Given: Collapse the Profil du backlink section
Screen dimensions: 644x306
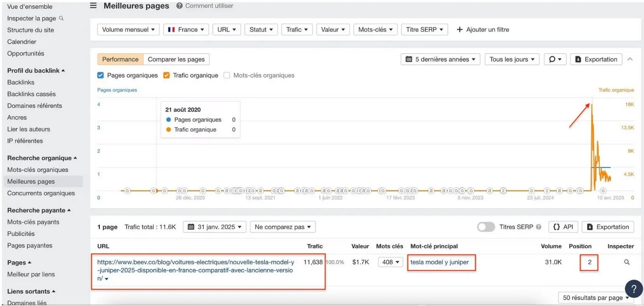Looking at the screenshot, I should click(36, 70).
